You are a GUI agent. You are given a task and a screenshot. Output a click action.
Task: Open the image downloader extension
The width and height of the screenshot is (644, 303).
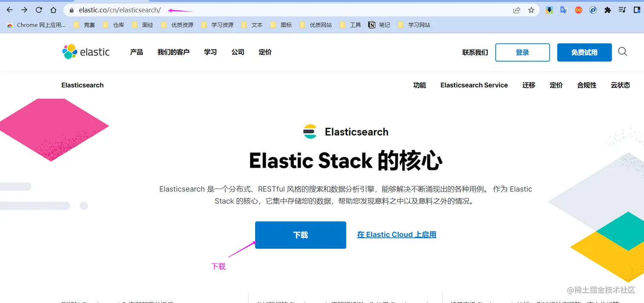click(549, 10)
